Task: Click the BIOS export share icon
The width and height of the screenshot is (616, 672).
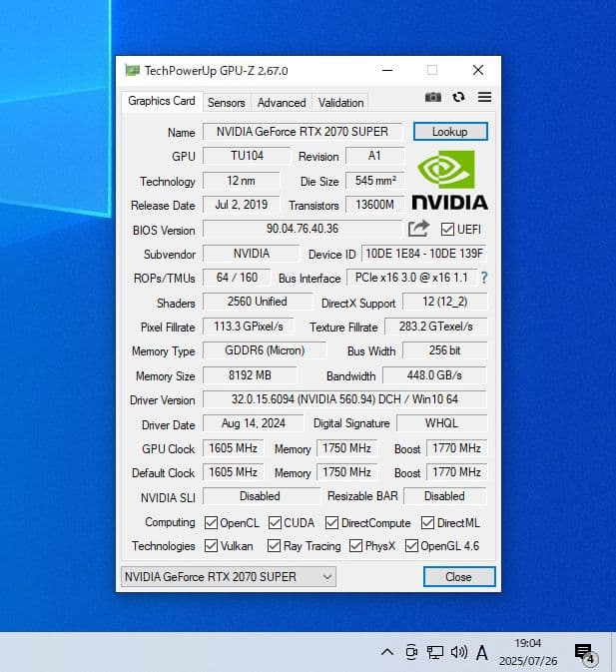Action: [418, 229]
